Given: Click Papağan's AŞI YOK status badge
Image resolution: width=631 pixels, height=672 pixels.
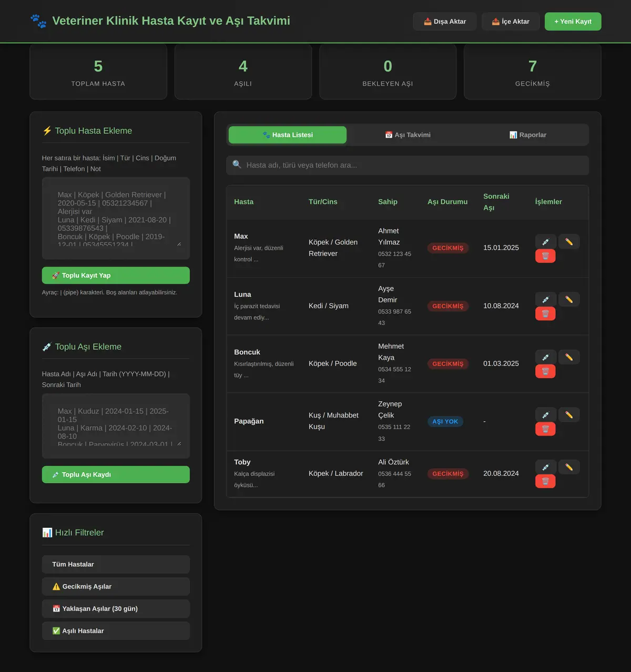Looking at the screenshot, I should pyautogui.click(x=445, y=421).
